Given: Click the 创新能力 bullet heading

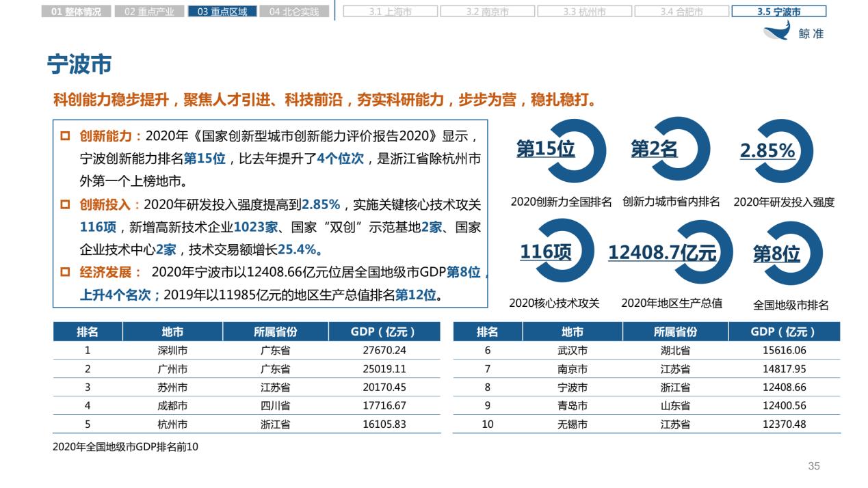Looking at the screenshot, I should pyautogui.click(x=111, y=135).
